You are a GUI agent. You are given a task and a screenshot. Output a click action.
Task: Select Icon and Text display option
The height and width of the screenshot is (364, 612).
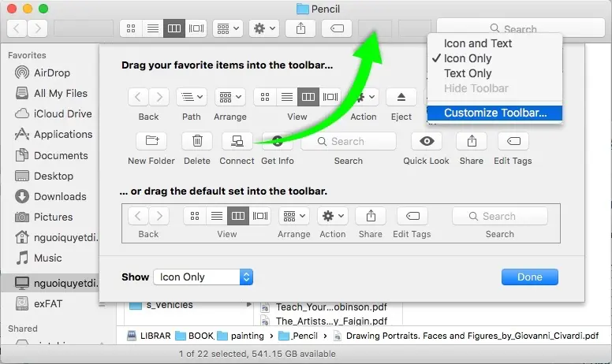click(478, 43)
